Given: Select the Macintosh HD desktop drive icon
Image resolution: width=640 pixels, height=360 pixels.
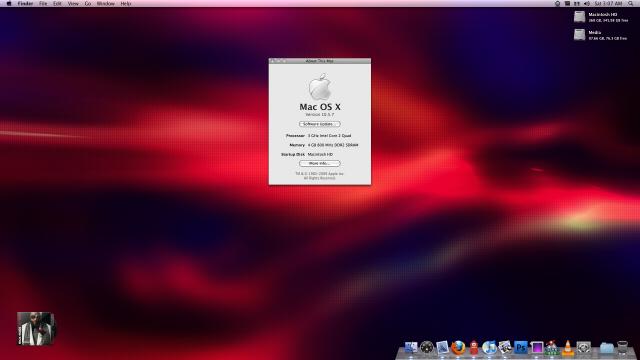Looking at the screenshot, I should [579, 17].
